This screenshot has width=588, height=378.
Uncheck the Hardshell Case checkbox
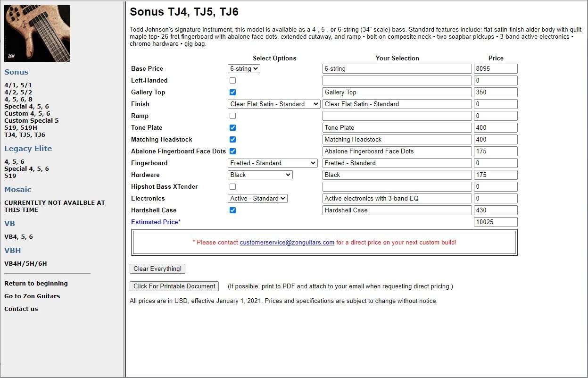[x=232, y=210]
